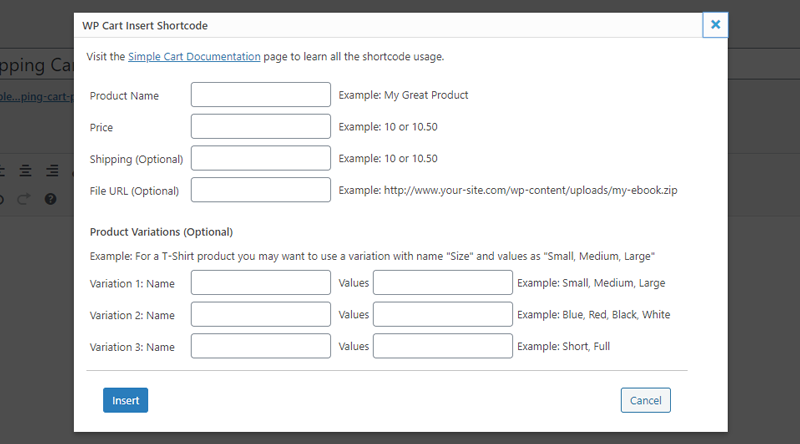
Task: Focus the Product Name input field
Action: pos(261,94)
